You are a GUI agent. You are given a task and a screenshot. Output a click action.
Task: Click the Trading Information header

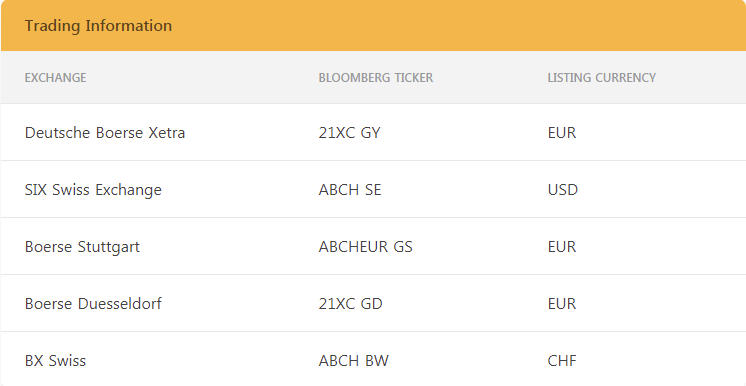pos(98,26)
